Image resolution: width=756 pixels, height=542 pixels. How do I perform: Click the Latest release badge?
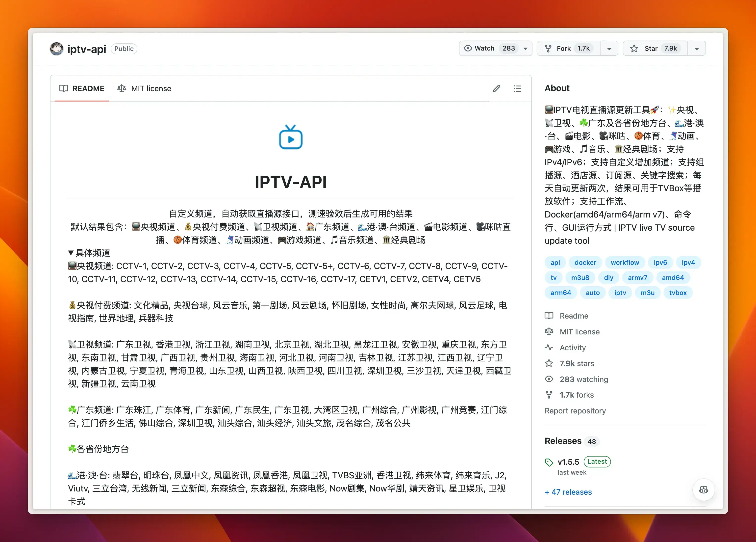(x=597, y=462)
